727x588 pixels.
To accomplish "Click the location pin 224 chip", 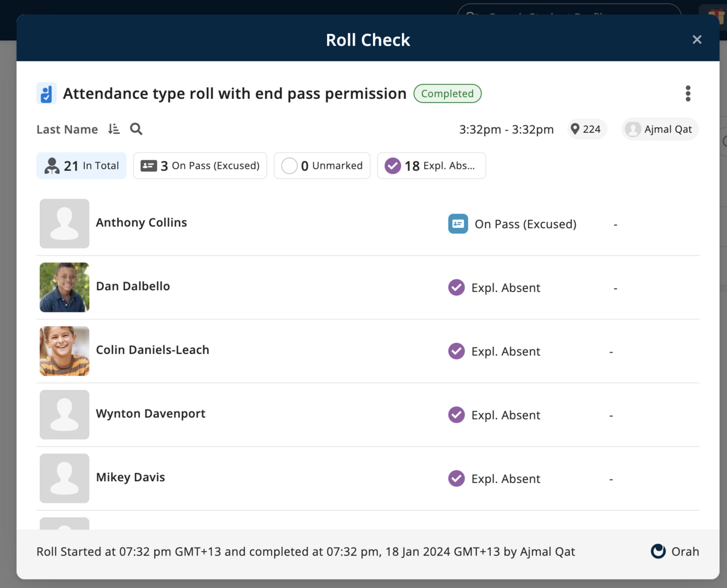I will [x=587, y=129].
